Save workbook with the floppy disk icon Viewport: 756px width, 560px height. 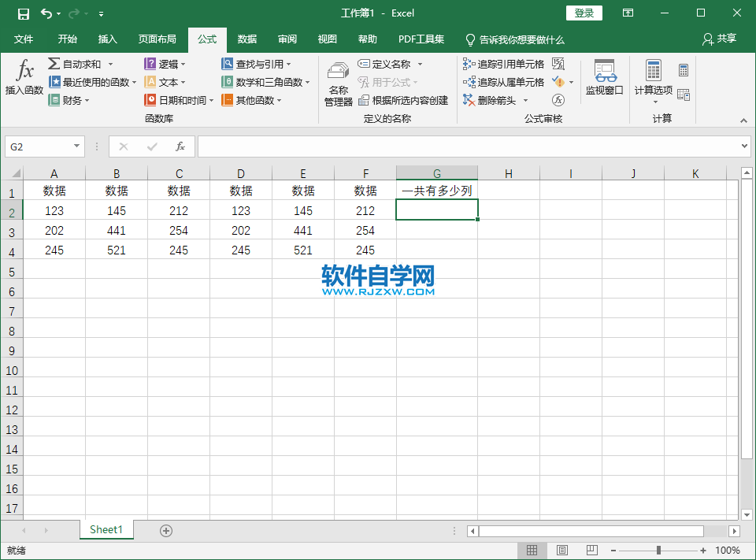[x=23, y=13]
